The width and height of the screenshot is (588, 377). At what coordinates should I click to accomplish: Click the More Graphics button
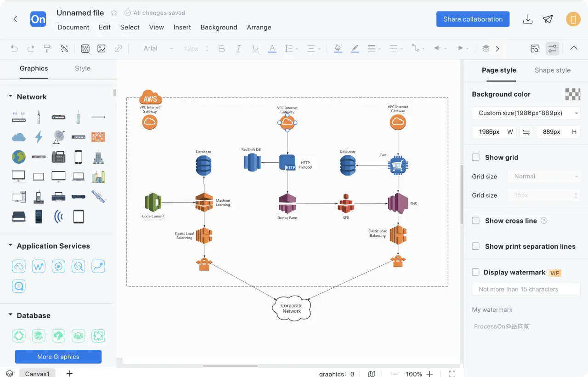click(x=58, y=357)
